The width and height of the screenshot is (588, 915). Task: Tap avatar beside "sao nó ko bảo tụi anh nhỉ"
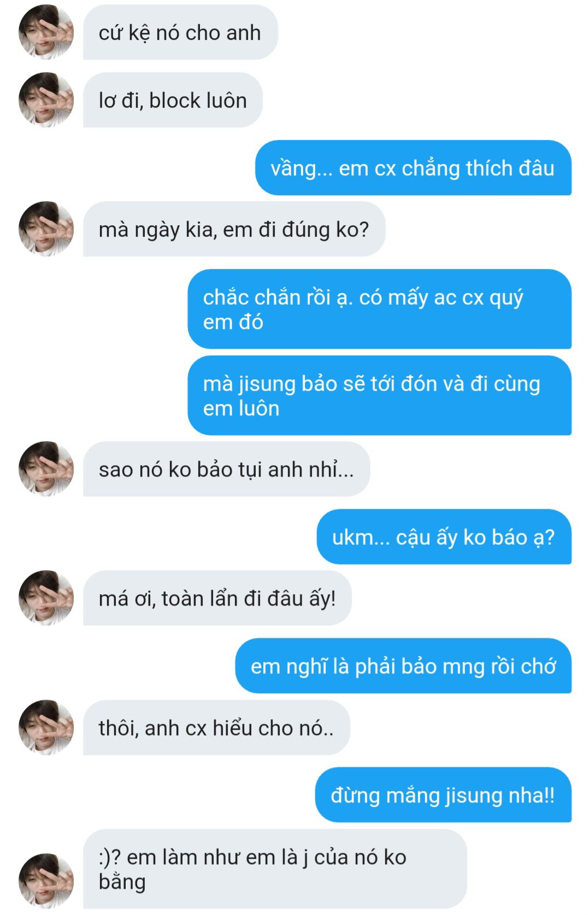pyautogui.click(x=46, y=469)
